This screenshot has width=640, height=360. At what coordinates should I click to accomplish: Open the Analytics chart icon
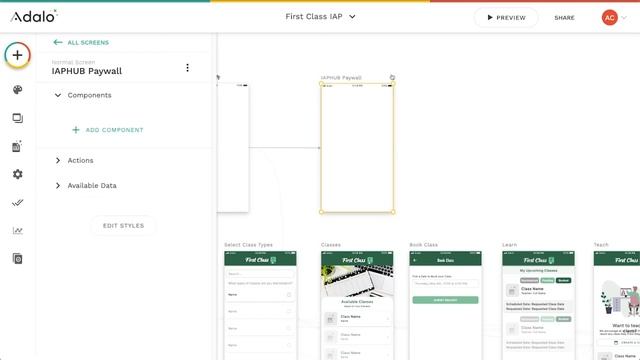pos(18,231)
